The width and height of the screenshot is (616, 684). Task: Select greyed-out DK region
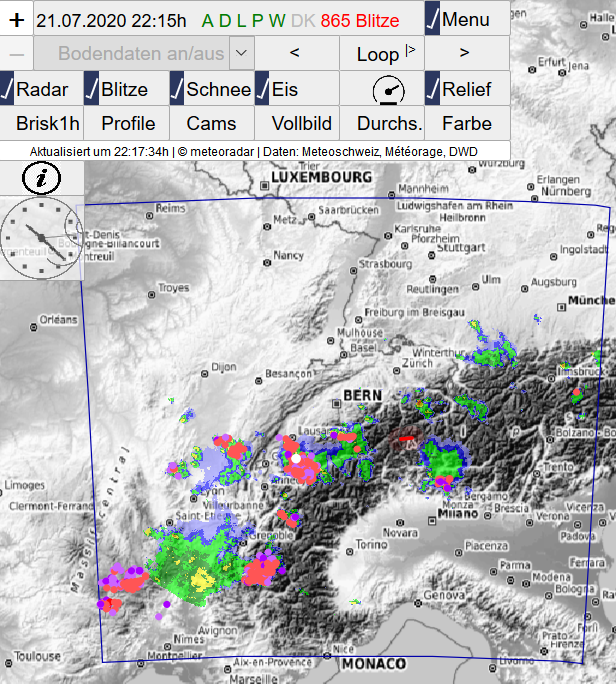[x=303, y=21]
